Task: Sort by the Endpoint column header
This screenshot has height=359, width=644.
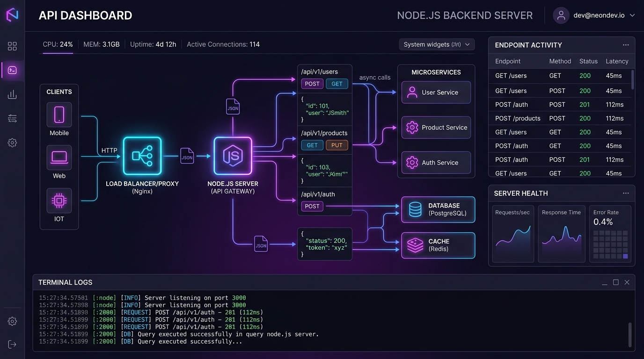Action: [x=508, y=61]
